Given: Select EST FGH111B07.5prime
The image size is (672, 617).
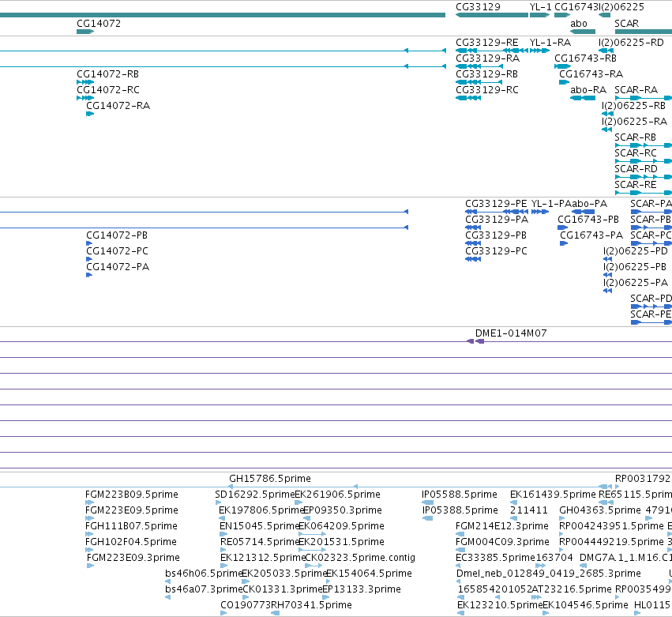Looking at the screenshot, I should coord(89,534).
